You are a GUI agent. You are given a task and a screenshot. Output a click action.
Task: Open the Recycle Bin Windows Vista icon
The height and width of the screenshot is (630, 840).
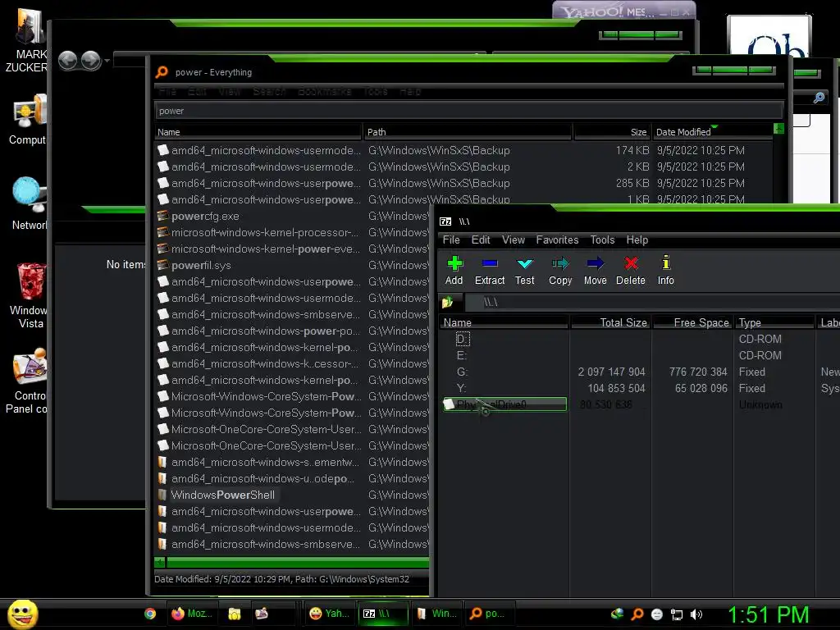click(29, 295)
